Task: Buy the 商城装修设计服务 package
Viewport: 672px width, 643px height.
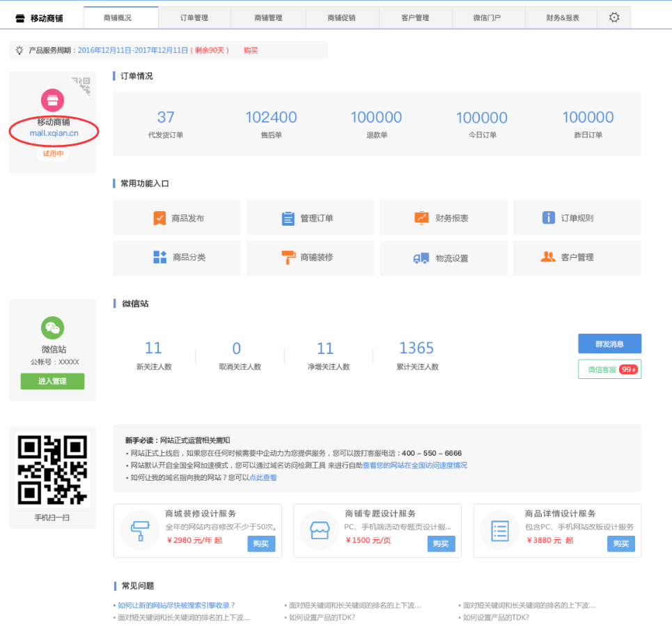Action: click(261, 543)
